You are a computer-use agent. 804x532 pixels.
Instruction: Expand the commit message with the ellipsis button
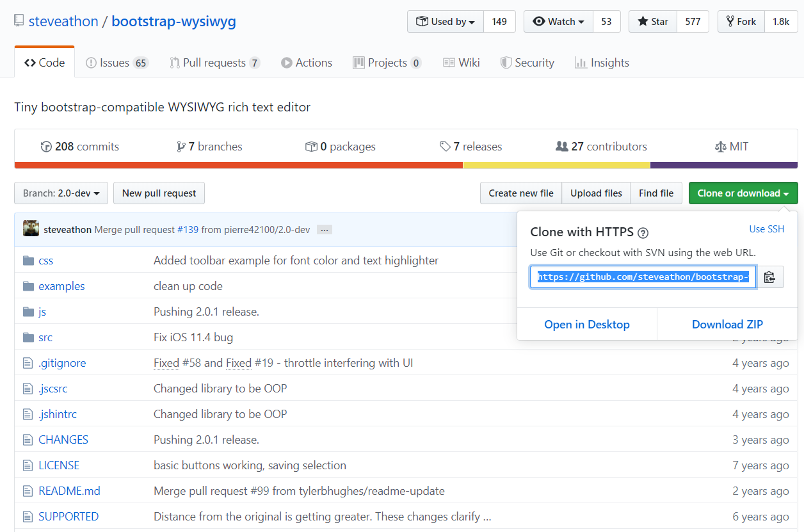click(325, 229)
